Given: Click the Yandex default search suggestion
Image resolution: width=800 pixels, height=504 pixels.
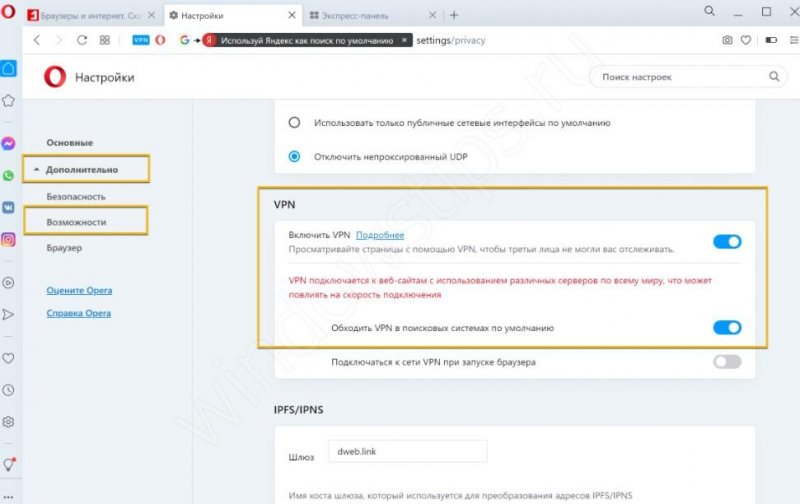Looking at the screenshot, I should tap(307, 40).
